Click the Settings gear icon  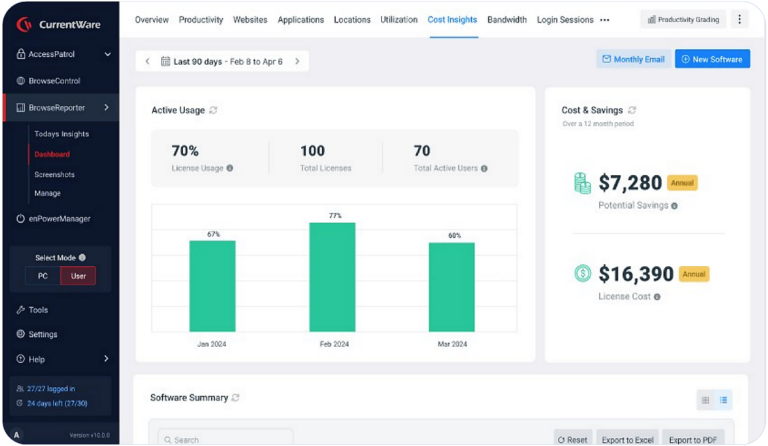[21, 334]
